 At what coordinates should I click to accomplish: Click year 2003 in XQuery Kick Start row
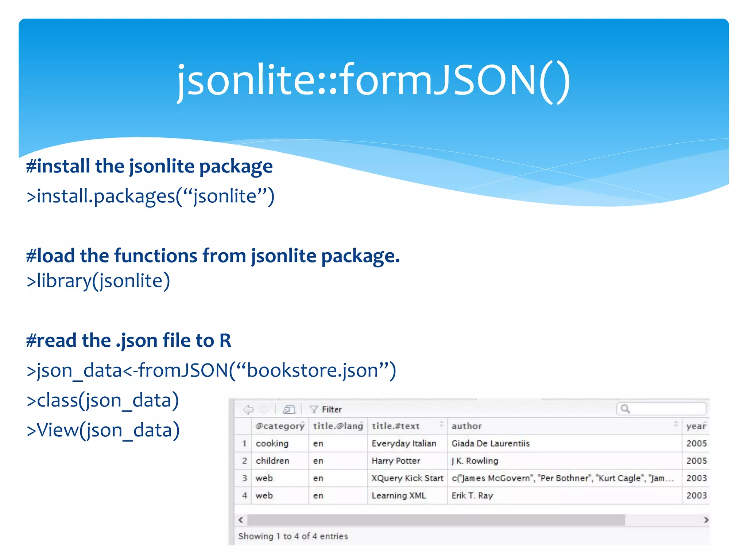(696, 478)
